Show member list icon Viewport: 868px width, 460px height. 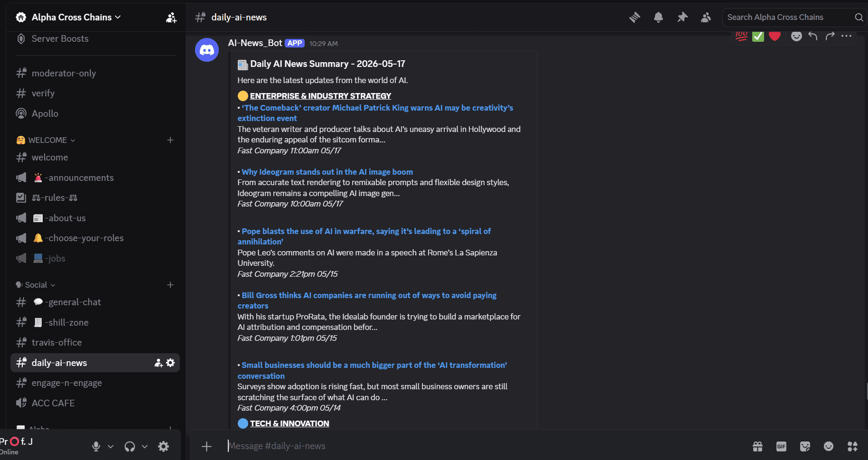point(706,18)
